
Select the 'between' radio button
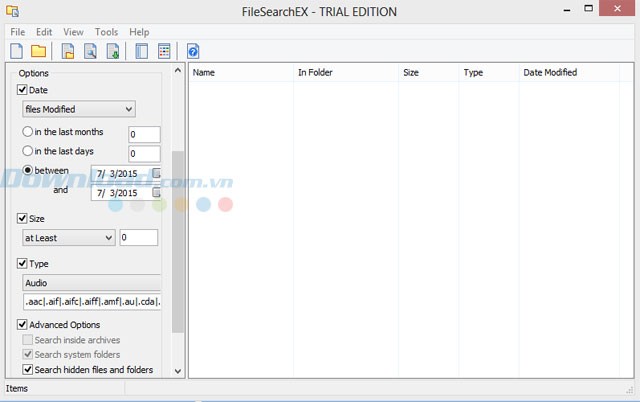pyautogui.click(x=27, y=170)
